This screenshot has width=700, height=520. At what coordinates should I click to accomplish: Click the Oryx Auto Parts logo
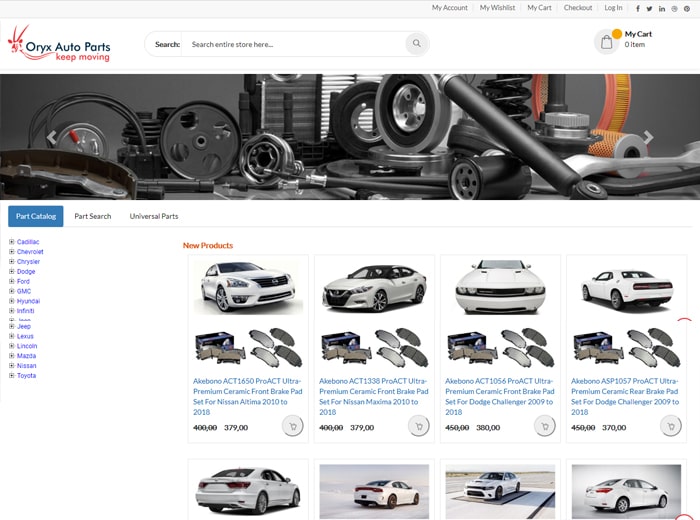coord(59,44)
